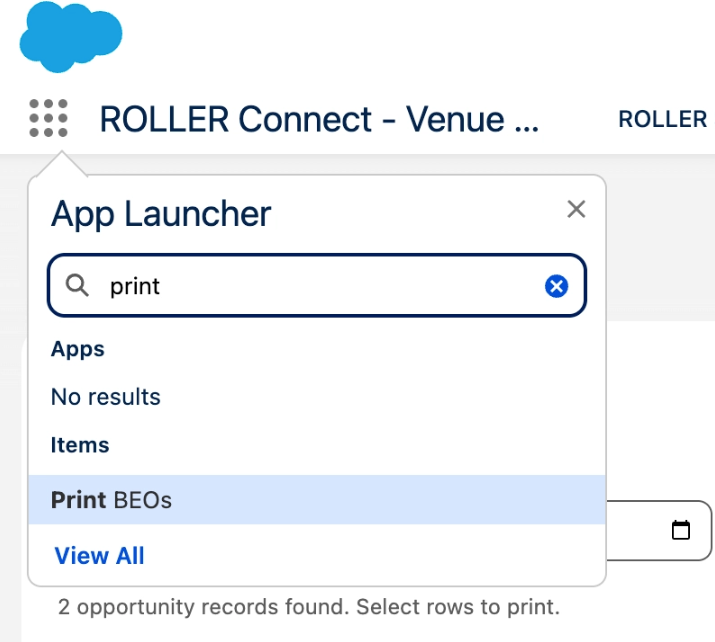Screen dimensions: 715x642
Task: Click the Items section heading
Action: pos(80,445)
